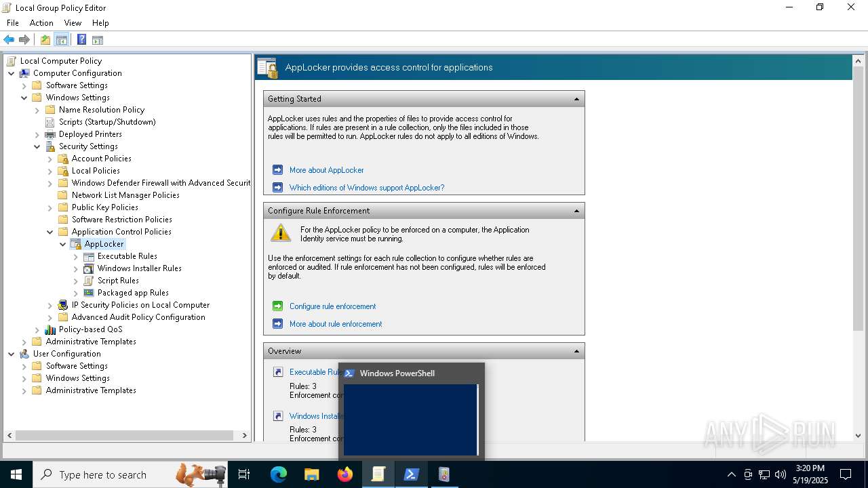Open the Action menu

coord(41,23)
